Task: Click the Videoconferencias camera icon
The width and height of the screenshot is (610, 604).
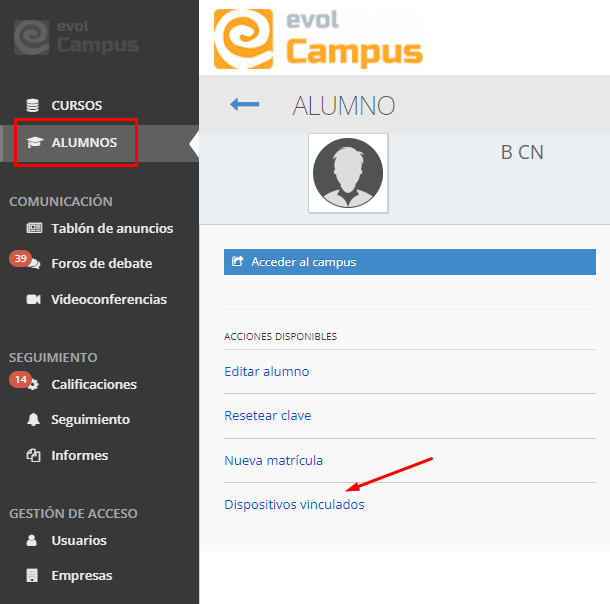Action: (33, 299)
